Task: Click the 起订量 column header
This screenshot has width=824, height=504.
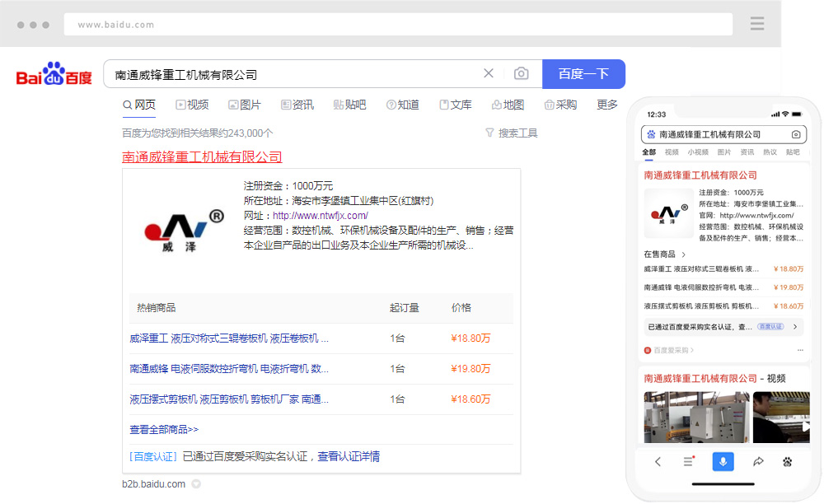Action: [404, 308]
